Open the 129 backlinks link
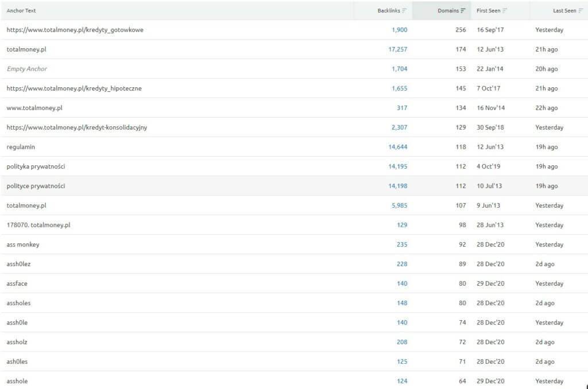 pos(401,225)
